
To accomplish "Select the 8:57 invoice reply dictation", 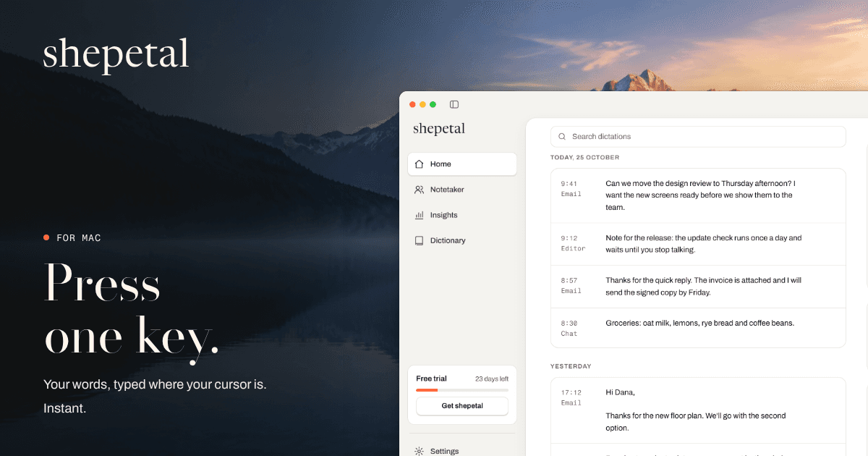I will (x=698, y=287).
